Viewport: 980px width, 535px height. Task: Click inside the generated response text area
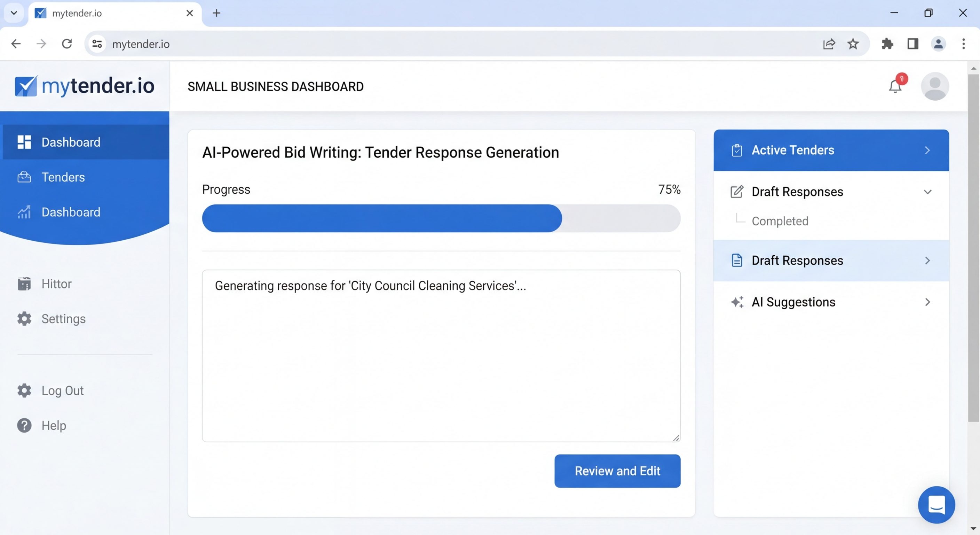(441, 356)
